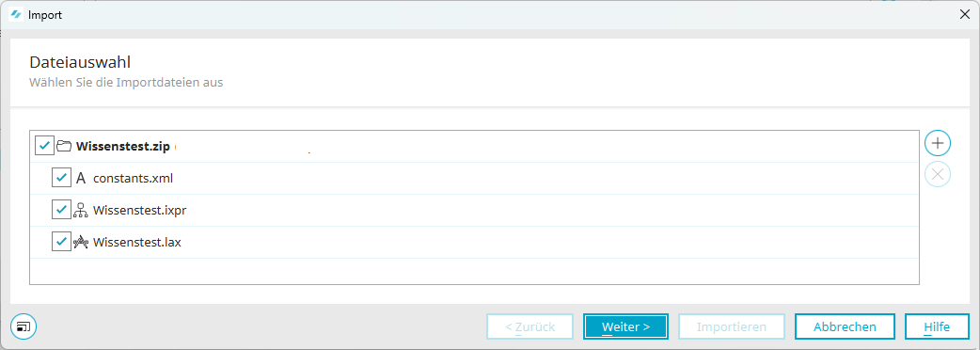Select the constants.xml file row
The image size is (980, 350).
(474, 178)
